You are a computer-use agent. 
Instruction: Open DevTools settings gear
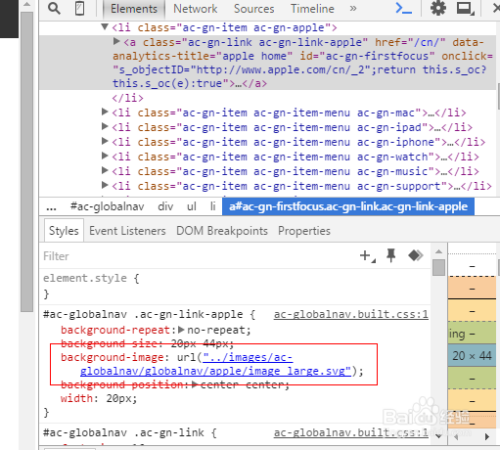coord(438,8)
